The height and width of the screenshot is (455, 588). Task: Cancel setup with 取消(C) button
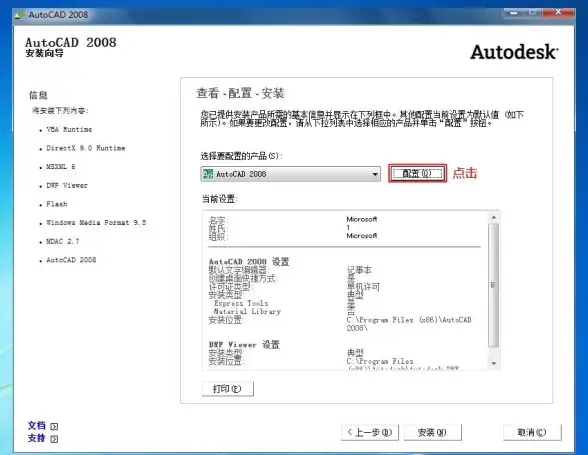532,432
